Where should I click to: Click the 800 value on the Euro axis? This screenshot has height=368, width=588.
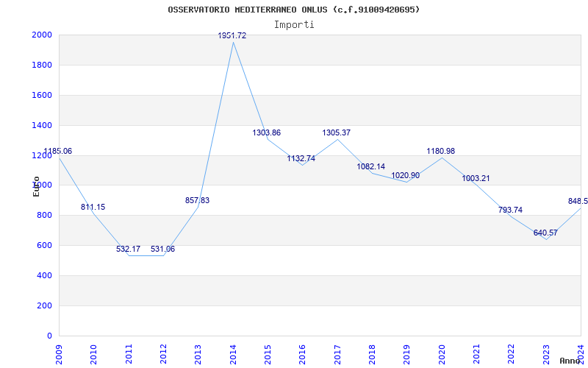[x=44, y=215]
